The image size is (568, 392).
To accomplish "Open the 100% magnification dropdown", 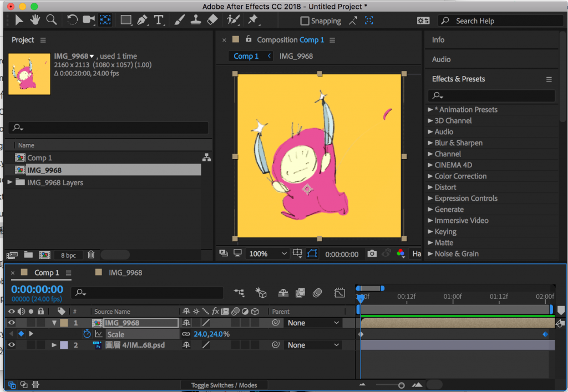I will click(x=268, y=254).
